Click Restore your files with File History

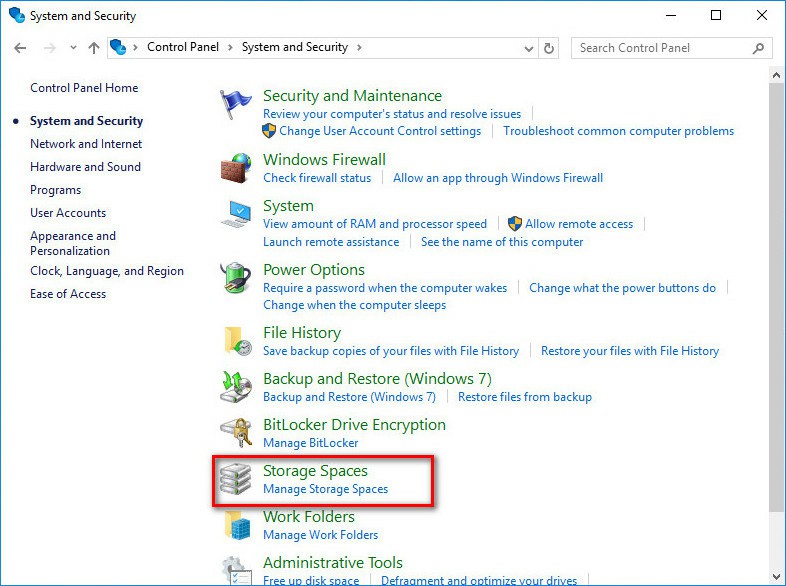pos(630,351)
